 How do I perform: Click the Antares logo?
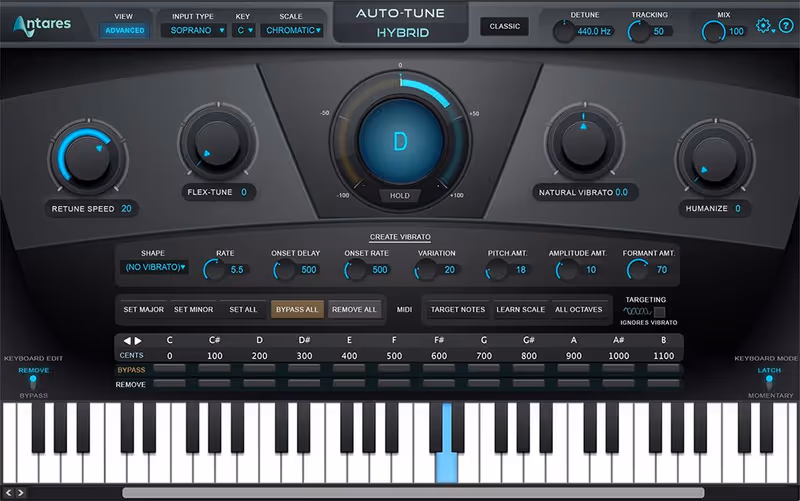(42, 26)
